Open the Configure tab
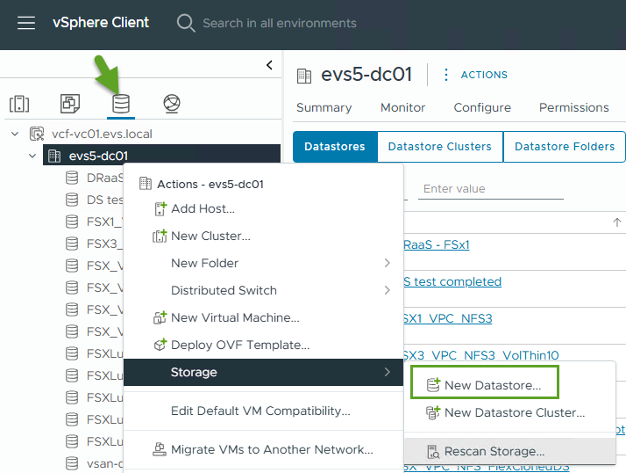 tap(482, 108)
